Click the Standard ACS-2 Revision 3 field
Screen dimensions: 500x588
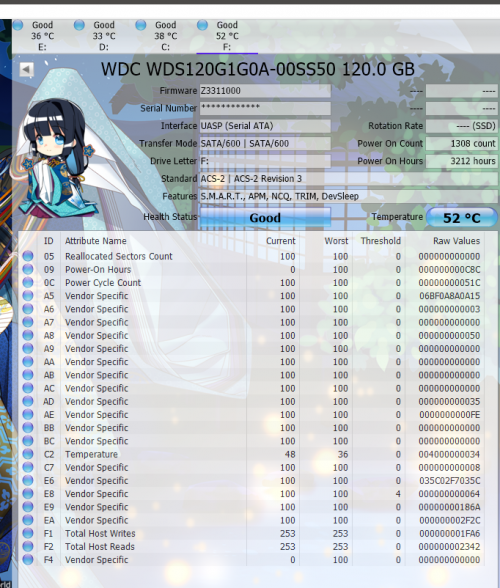pos(348,179)
